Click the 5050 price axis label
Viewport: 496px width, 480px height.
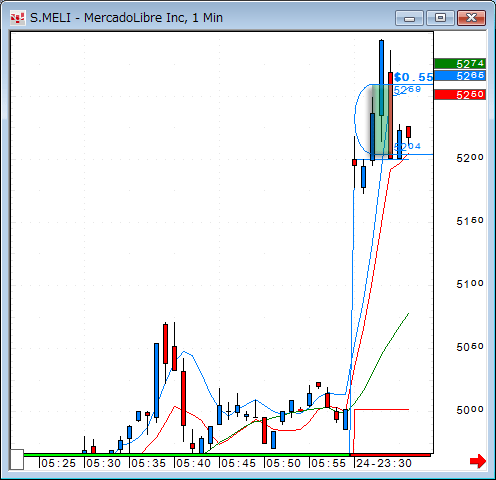(470, 347)
